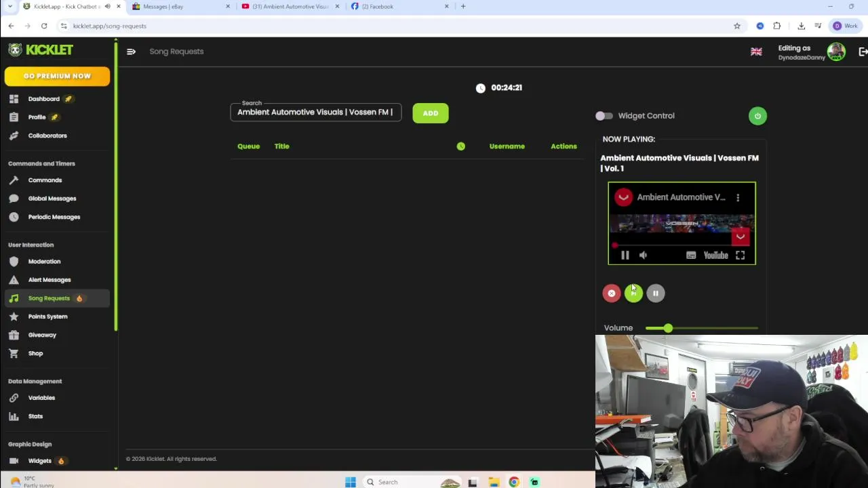The image size is (868, 488).
Task: Bookmark this page with star icon
Action: 737,26
